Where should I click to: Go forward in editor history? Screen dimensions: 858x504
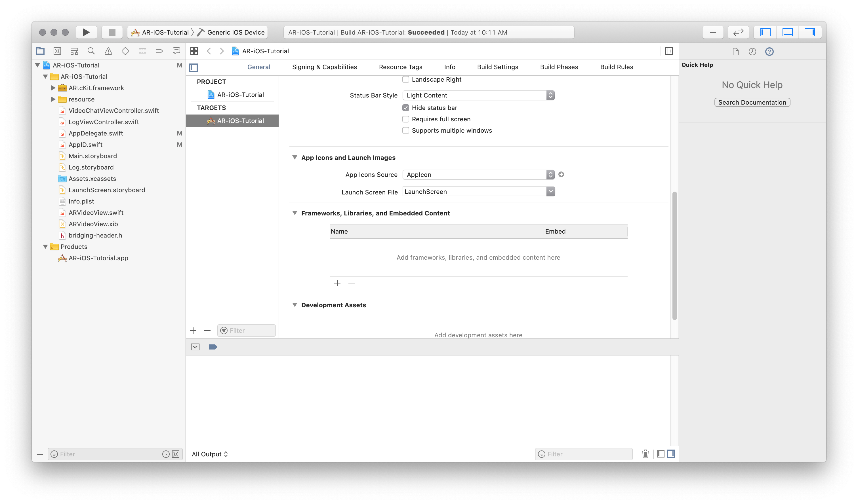tap(222, 51)
